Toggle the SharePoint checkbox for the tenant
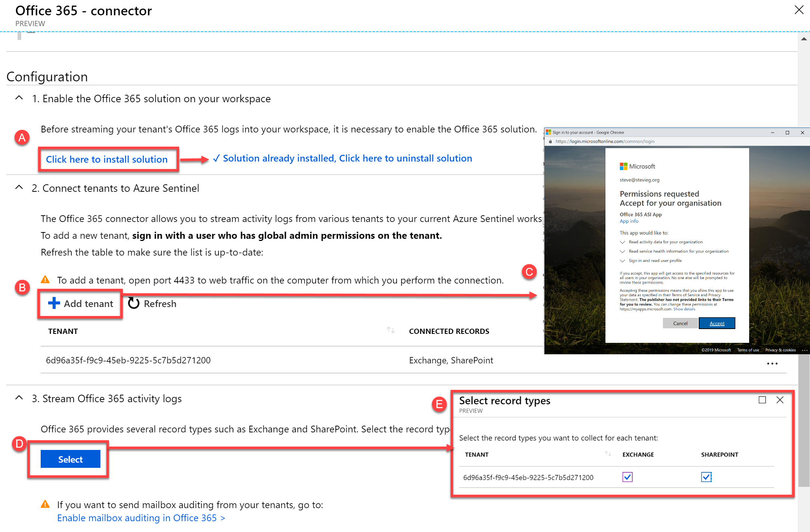810x532 pixels. (706, 477)
